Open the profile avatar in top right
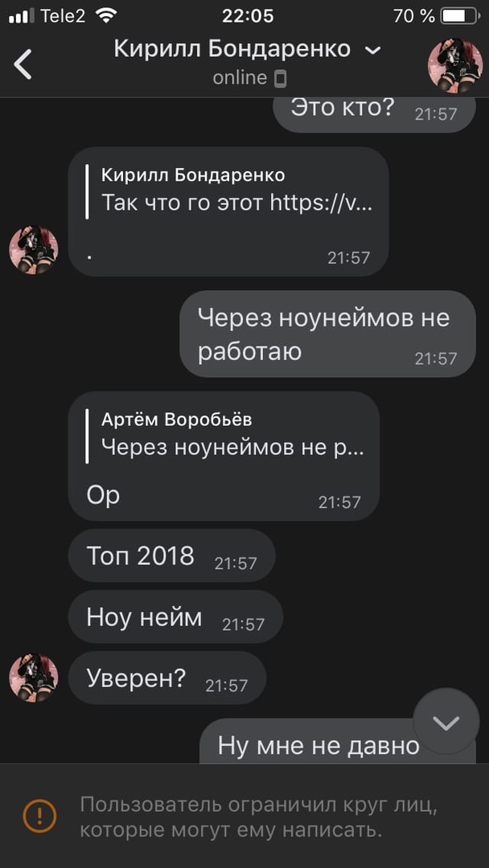 454,65
